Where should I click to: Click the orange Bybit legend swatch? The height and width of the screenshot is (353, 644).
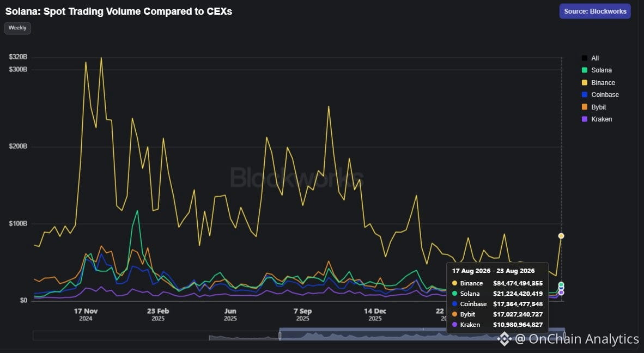pyautogui.click(x=585, y=107)
